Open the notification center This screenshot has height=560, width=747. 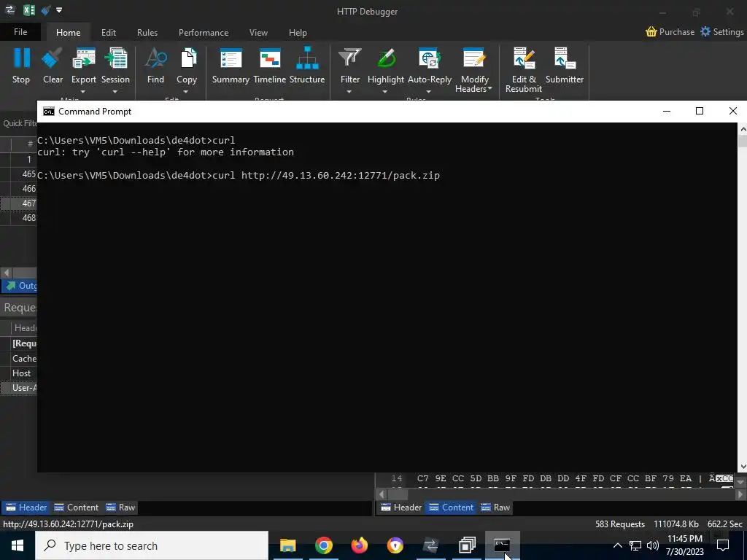pos(723,545)
